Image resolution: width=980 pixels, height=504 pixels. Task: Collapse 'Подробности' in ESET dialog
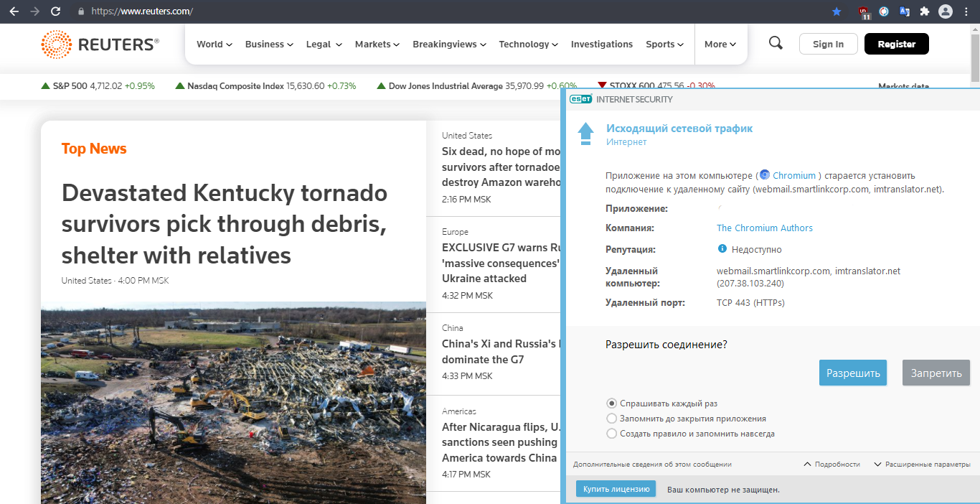pyautogui.click(x=831, y=465)
